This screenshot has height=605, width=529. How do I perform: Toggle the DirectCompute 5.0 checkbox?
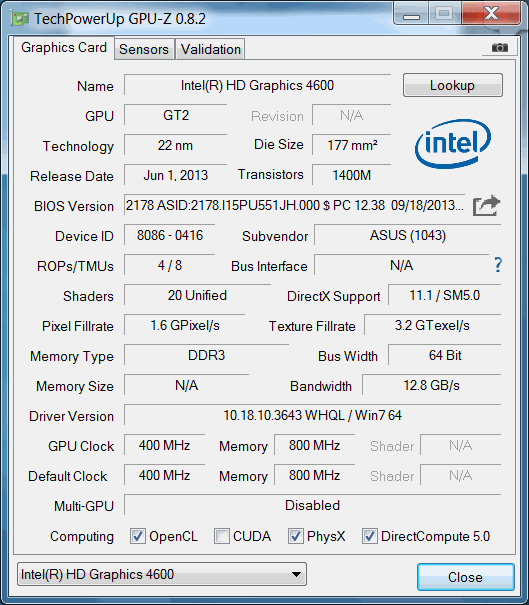point(370,536)
